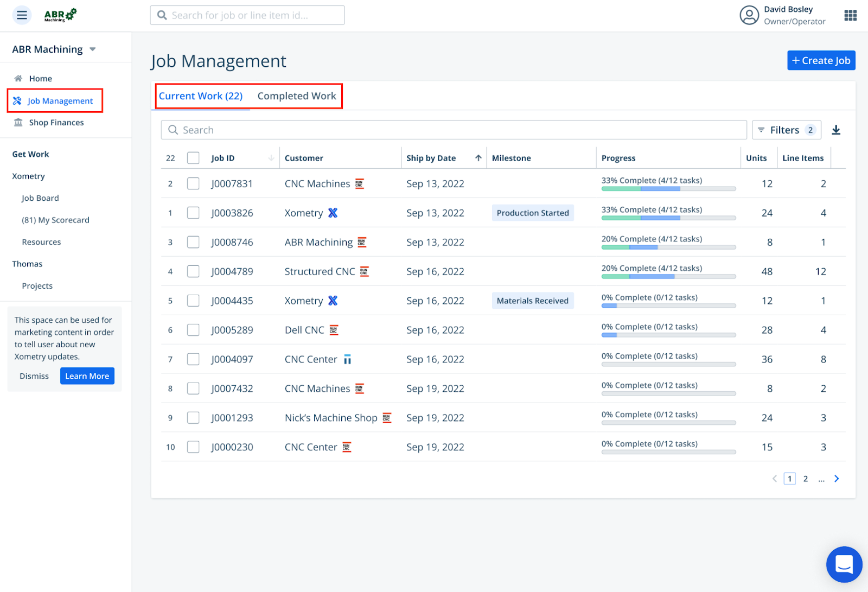Open Shop Finances in the sidebar

[56, 123]
